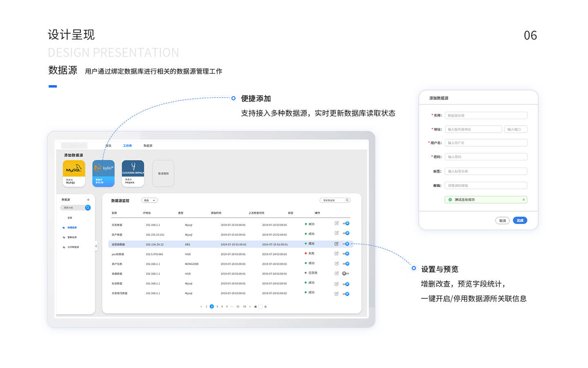Click the 输入用户名 field
Viewport: 588px width, 368px height.
tap(486, 143)
